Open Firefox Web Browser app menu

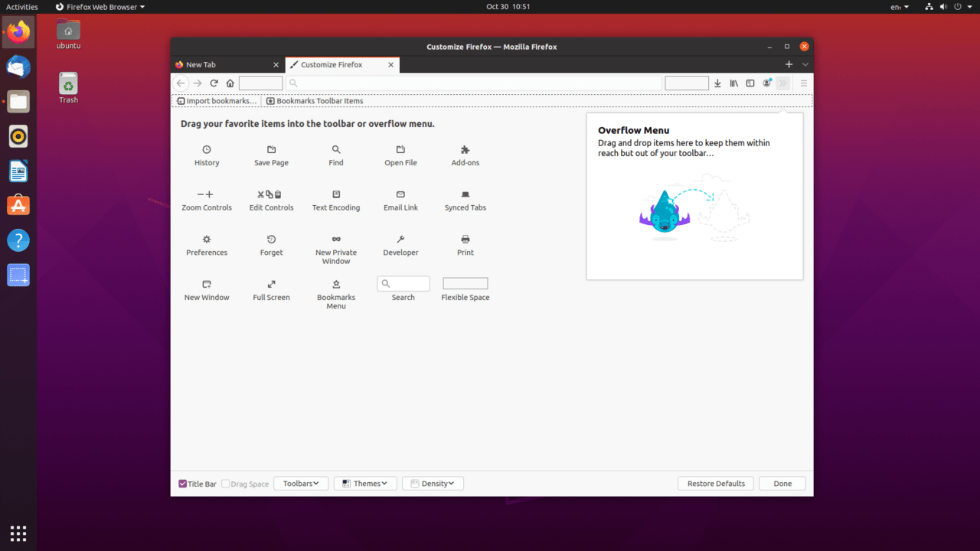[100, 7]
